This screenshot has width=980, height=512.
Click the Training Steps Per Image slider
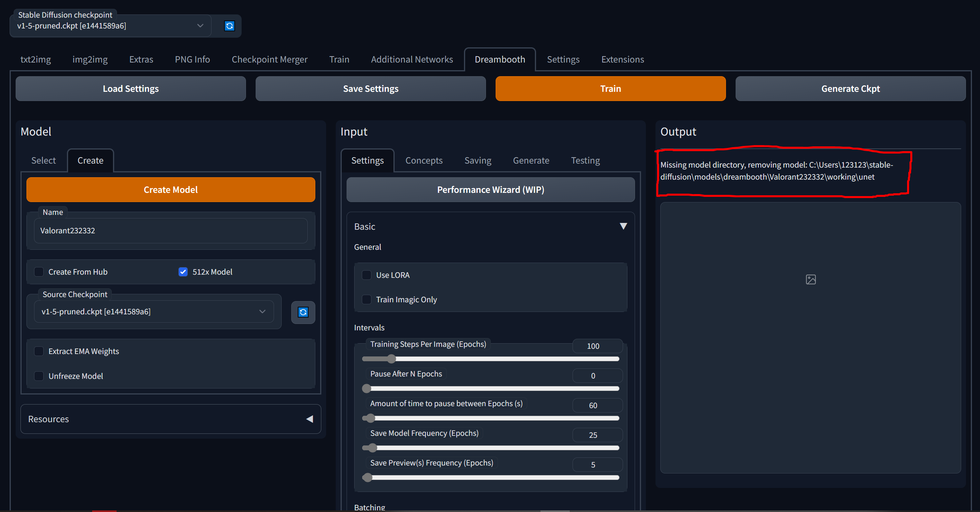pyautogui.click(x=490, y=359)
